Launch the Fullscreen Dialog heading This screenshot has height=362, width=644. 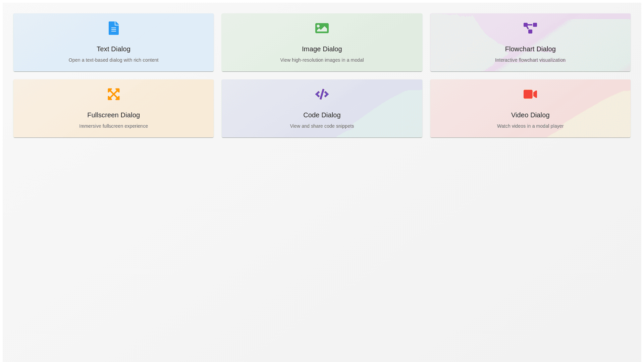coord(113,115)
